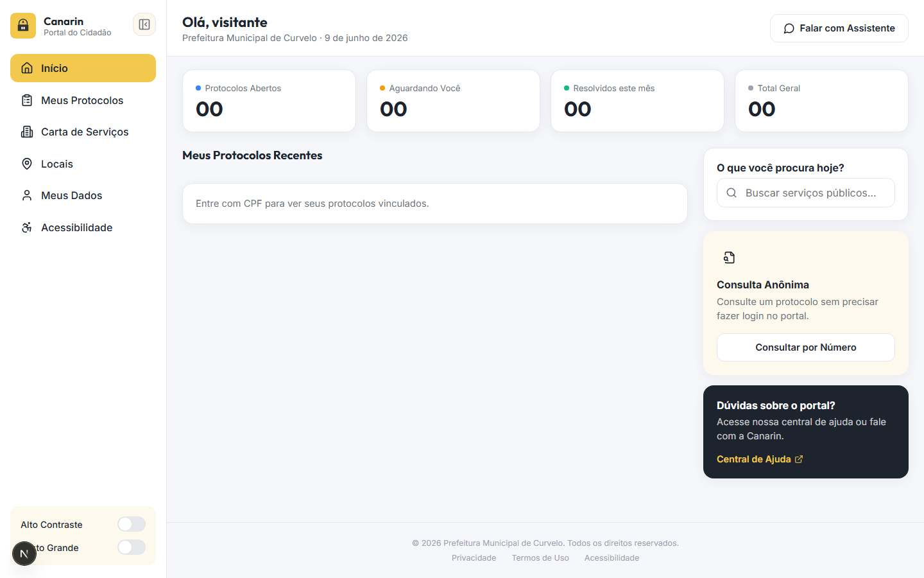This screenshot has width=924, height=578.
Task: Click the Portal do Cidadão subtitle
Action: (x=78, y=33)
